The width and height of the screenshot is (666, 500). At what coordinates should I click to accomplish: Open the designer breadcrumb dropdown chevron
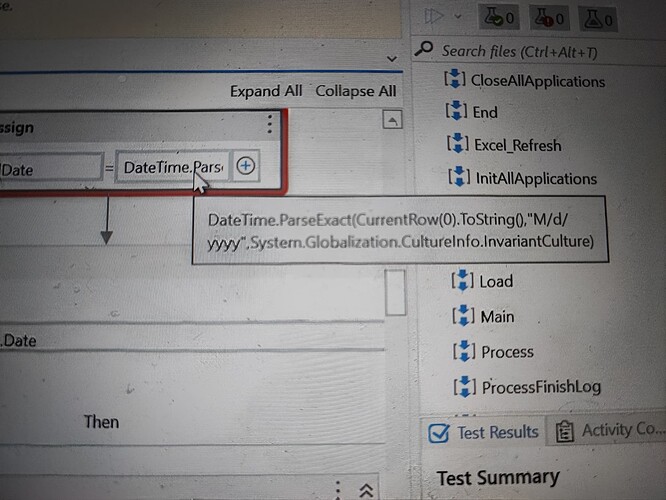pos(392,59)
